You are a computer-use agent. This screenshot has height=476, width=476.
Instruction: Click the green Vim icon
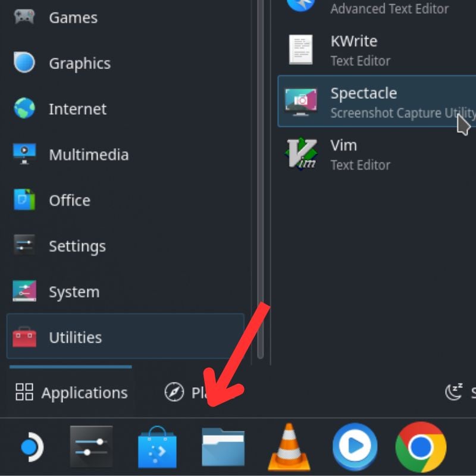pos(301,154)
